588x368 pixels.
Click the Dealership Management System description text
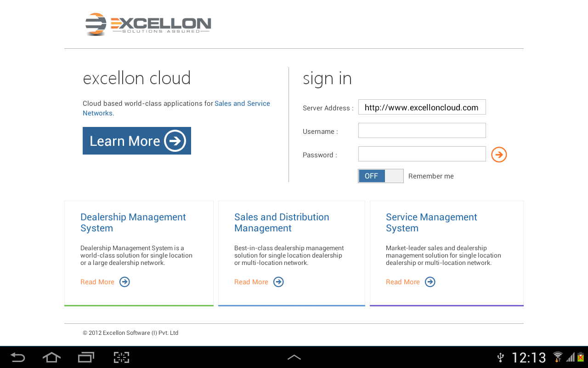(136, 255)
